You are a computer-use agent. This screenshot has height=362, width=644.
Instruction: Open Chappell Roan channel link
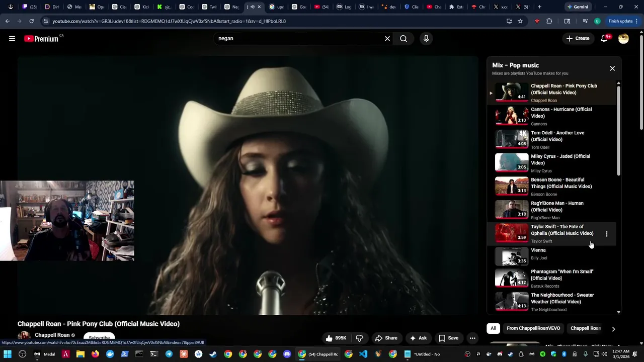52,335
